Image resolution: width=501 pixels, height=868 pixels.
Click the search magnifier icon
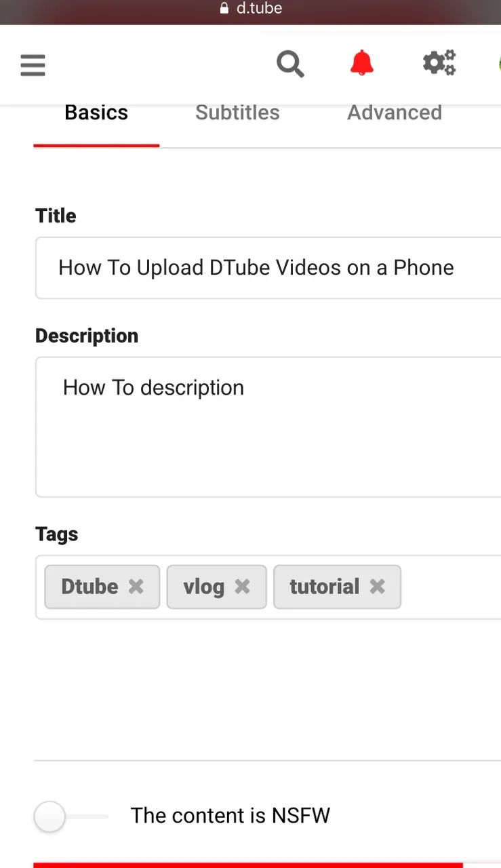coord(290,64)
